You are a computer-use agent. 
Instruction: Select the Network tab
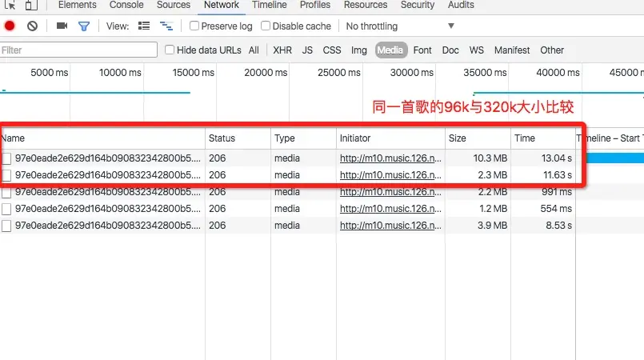click(222, 5)
